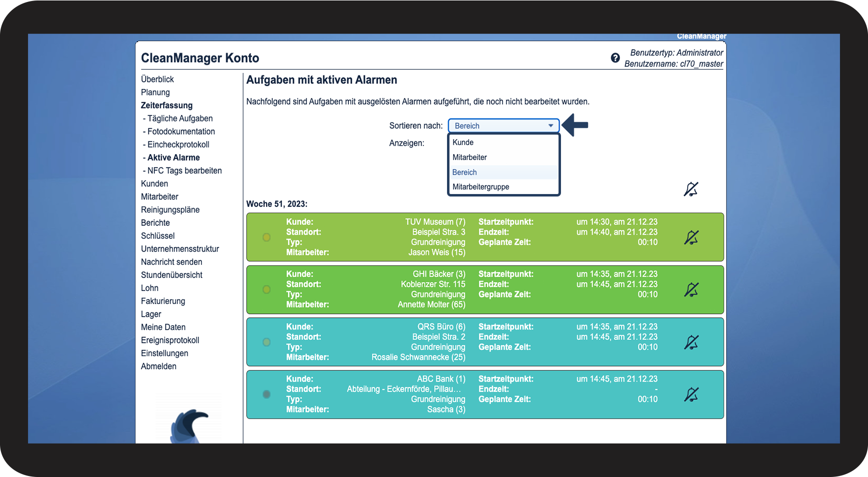
Task: Click Benutzername cl70_master text
Action: (674, 64)
